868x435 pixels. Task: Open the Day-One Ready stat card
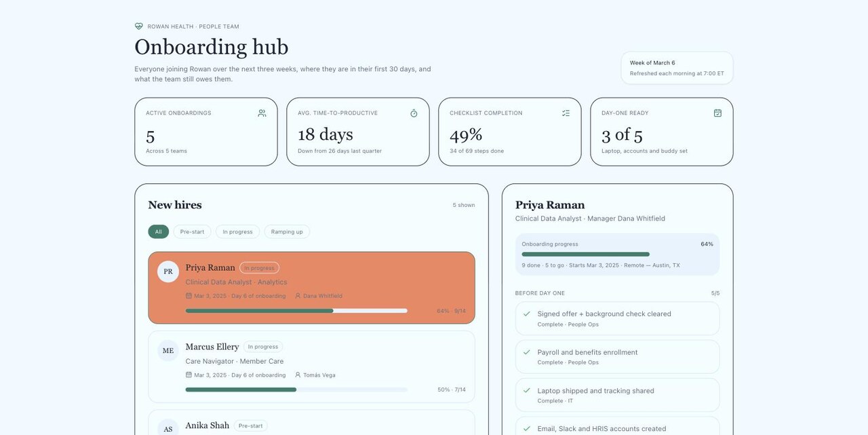click(x=662, y=132)
